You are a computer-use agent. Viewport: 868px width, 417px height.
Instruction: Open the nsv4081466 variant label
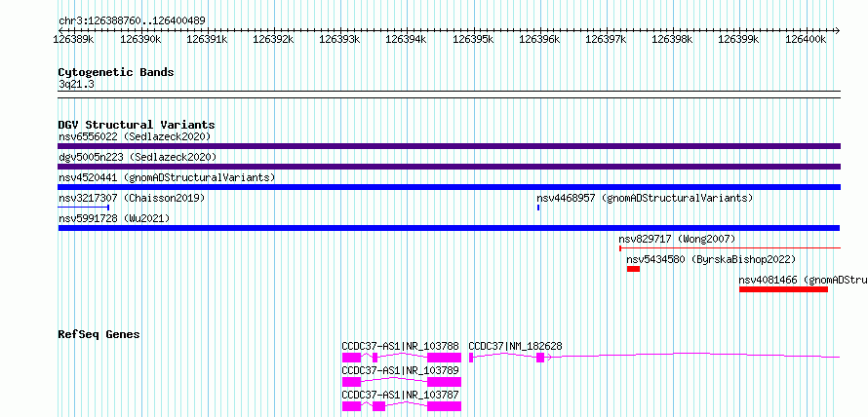804,280
